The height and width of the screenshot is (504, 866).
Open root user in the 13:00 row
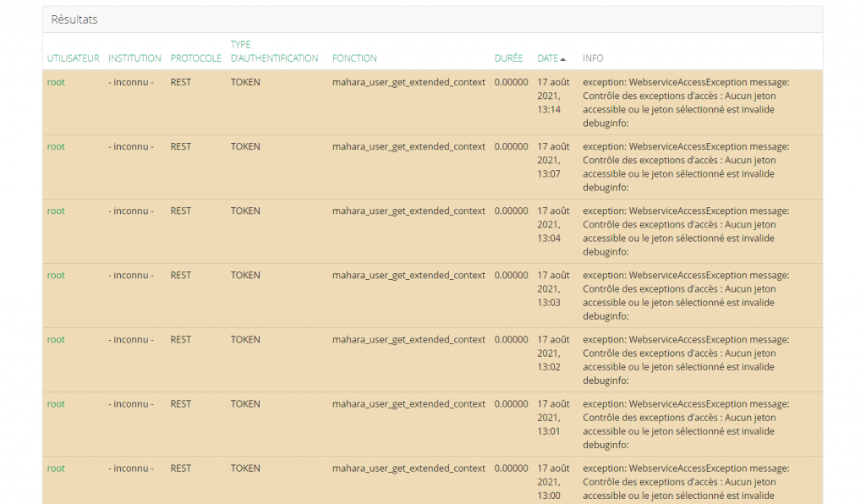click(x=56, y=468)
